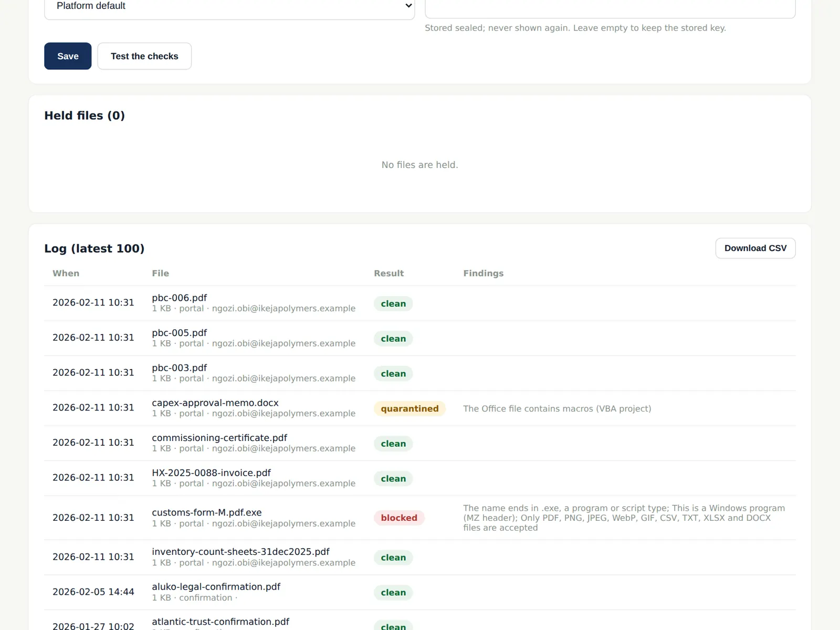
Task: Click clean badge for pbc-006.pdf
Action: coord(393,303)
